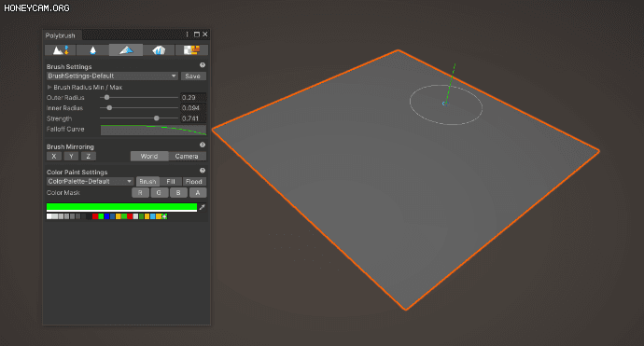644x346 pixels.
Task: Click the Polybrush window tab
Action: coord(61,35)
